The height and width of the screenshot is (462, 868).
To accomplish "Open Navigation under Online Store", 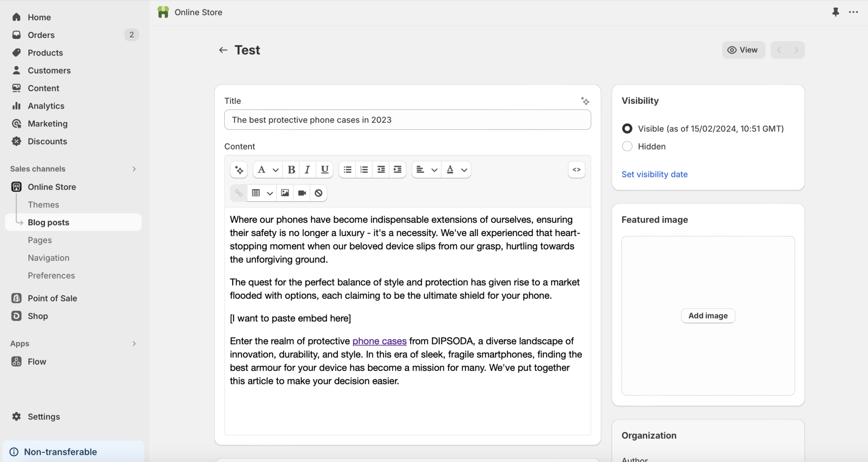I will 48,258.
